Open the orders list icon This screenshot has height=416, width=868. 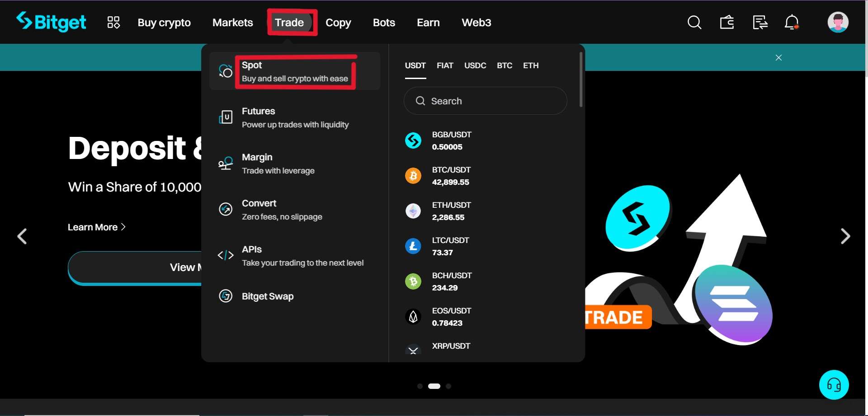click(x=760, y=22)
